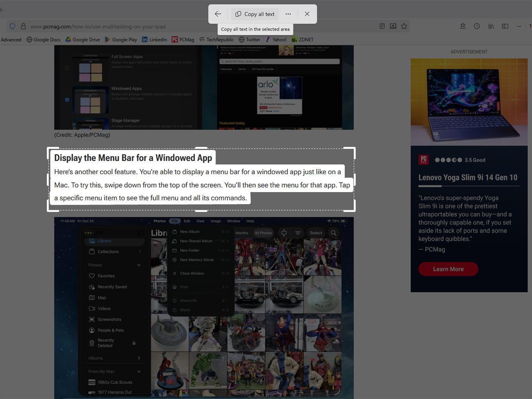Image resolution: width=532 pixels, height=399 pixels.
Task: Select the Windowed Apps radio button
Action: point(67,100)
